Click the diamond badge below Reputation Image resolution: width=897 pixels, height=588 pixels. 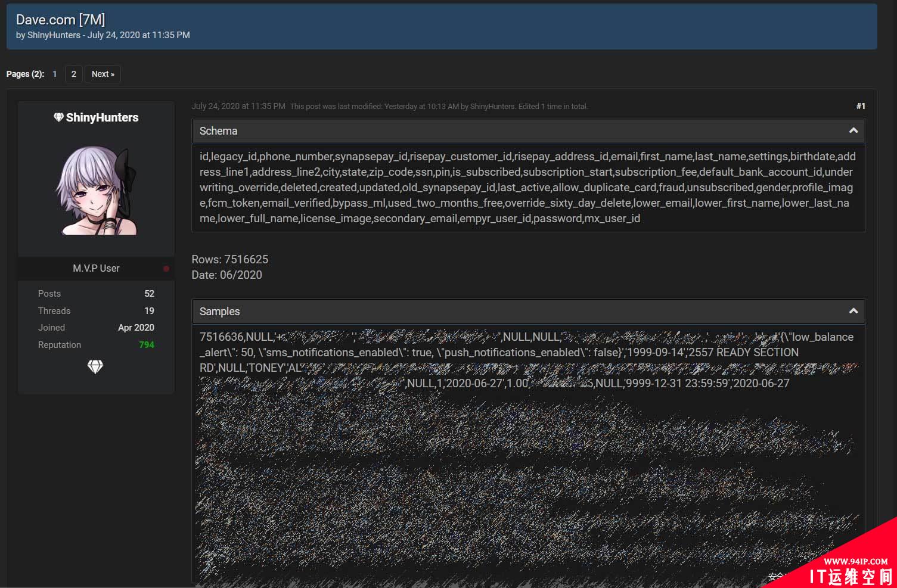(95, 367)
